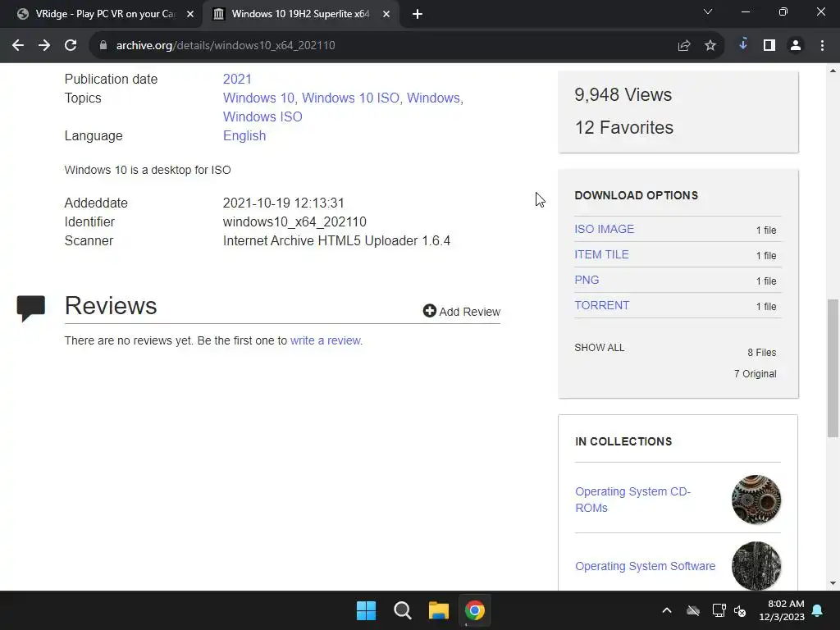Open the Windows Start menu
The image size is (840, 630).
coord(367,610)
